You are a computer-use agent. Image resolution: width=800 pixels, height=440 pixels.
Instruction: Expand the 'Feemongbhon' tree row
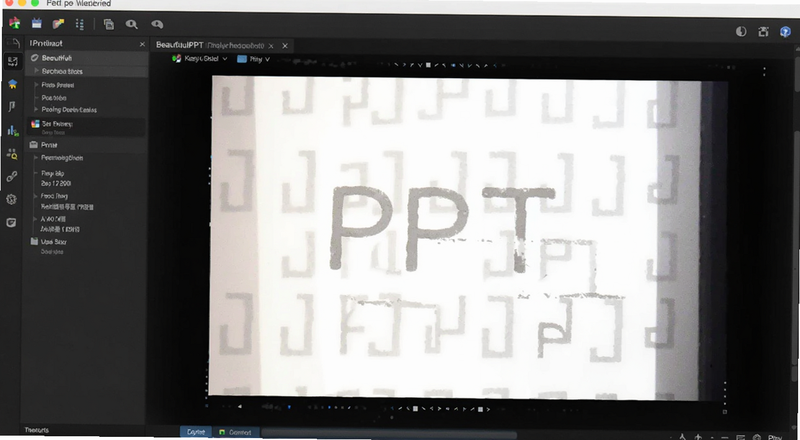pyautogui.click(x=36, y=158)
